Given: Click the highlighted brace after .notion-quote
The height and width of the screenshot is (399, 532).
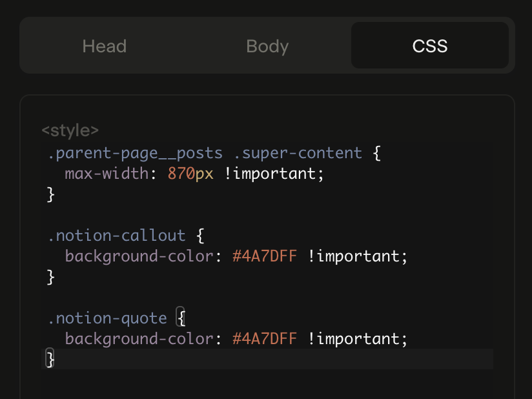Looking at the screenshot, I should (x=181, y=318).
